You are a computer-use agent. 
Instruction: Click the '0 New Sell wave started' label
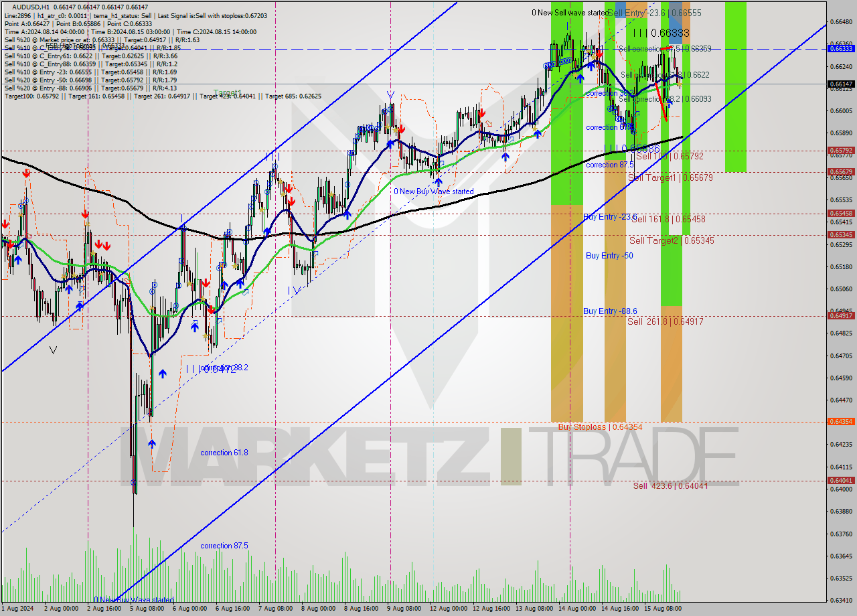click(570, 13)
